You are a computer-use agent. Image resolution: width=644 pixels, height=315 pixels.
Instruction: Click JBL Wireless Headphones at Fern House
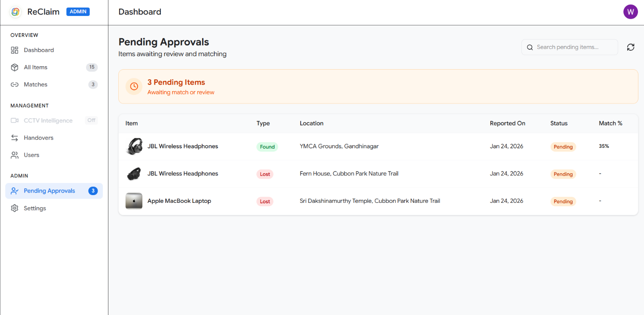pyautogui.click(x=183, y=174)
